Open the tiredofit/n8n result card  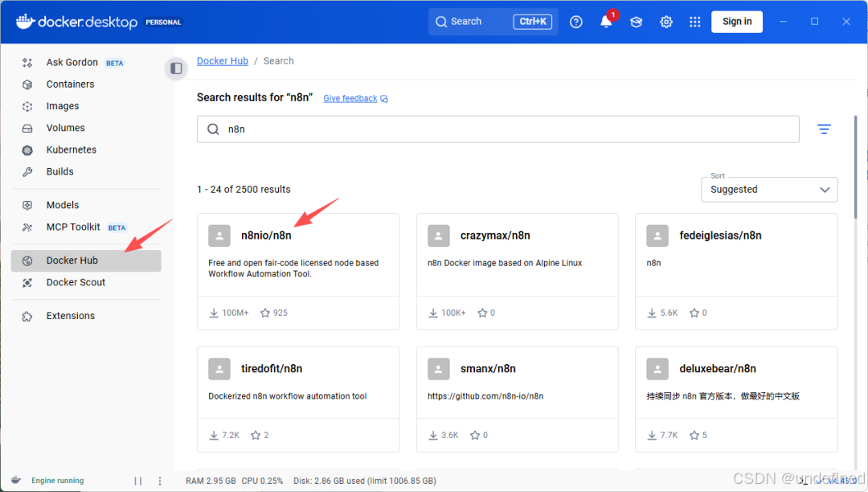[298, 400]
